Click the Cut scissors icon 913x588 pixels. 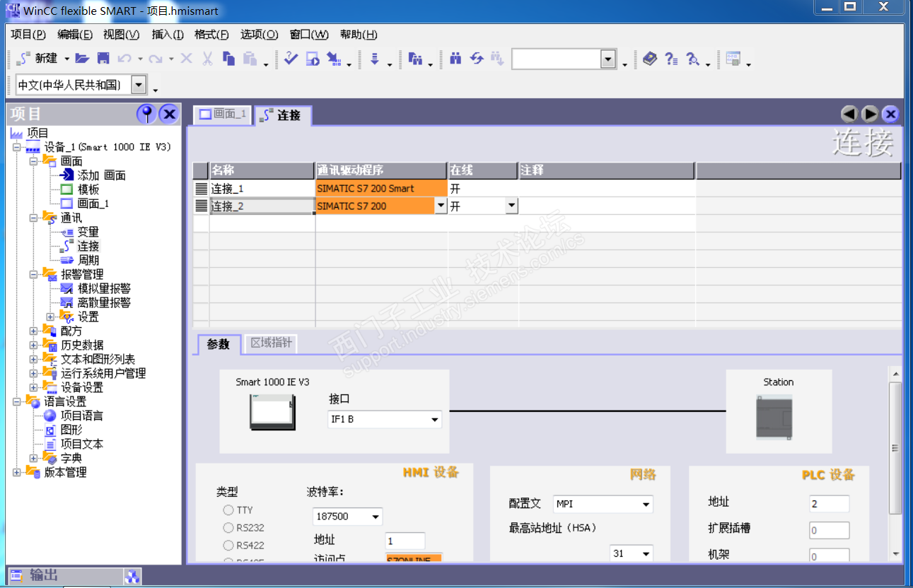click(x=207, y=59)
